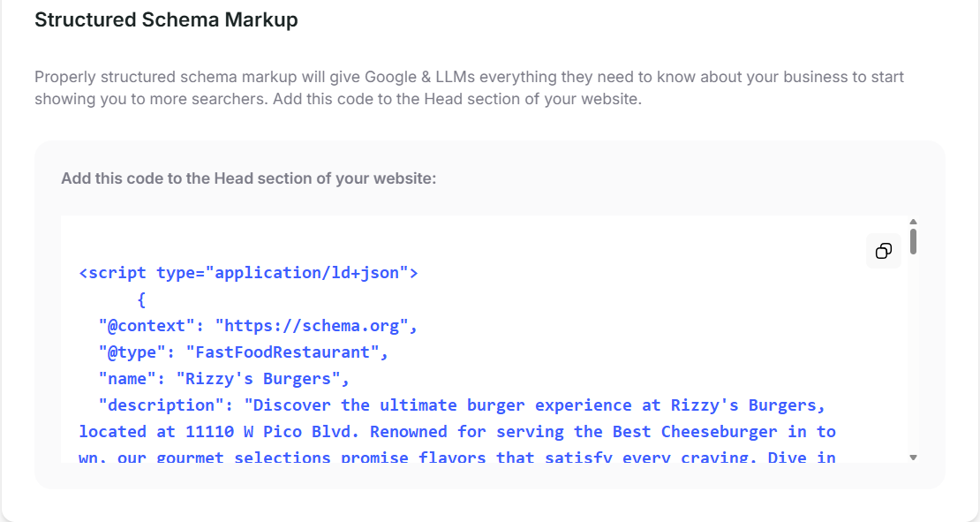
Task: Click the paragraph about Google & LLMs
Action: pos(469,88)
